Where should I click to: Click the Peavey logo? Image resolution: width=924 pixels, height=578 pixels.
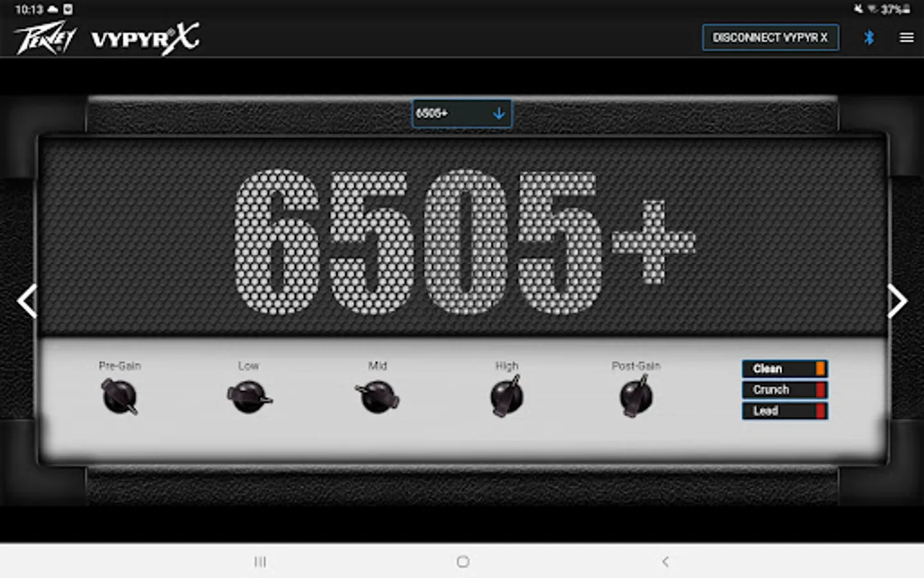pyautogui.click(x=45, y=39)
